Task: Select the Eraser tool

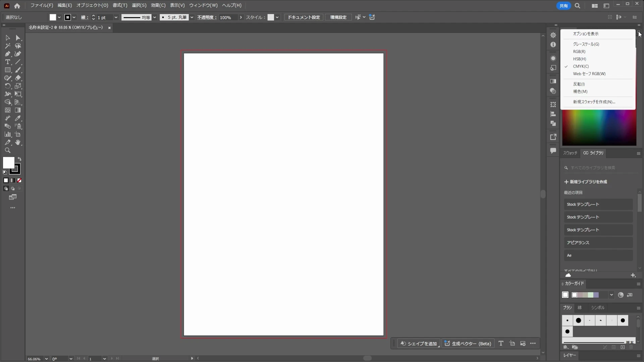Action: (x=18, y=78)
